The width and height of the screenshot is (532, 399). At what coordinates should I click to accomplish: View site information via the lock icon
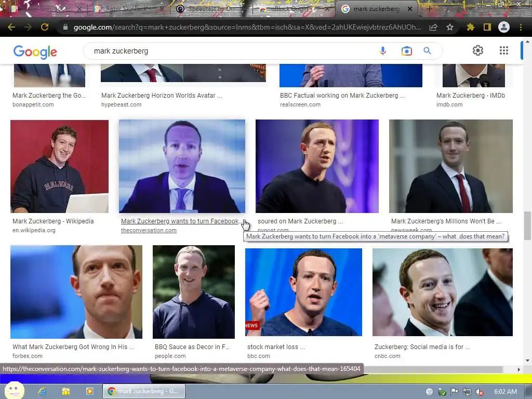tap(65, 27)
